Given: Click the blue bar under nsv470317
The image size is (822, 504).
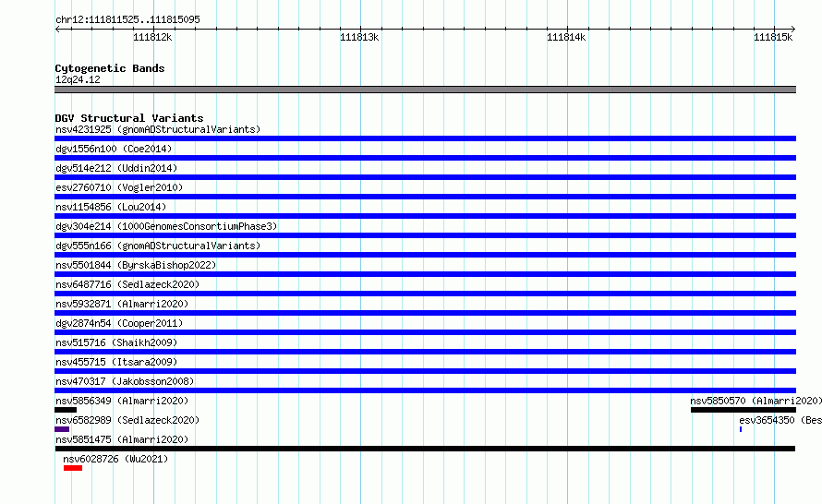Looking at the screenshot, I should click(425, 390).
